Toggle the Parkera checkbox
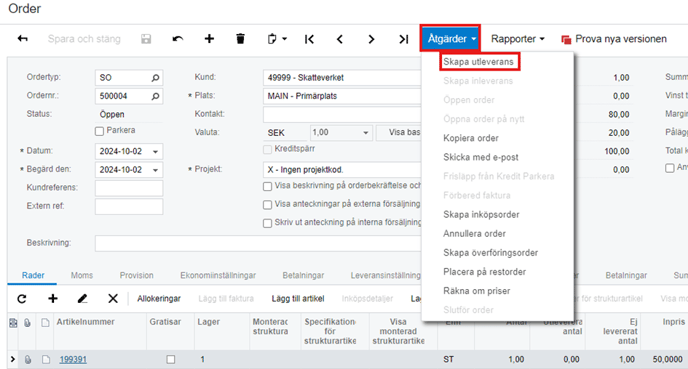This screenshot has height=369, width=688. 100,131
